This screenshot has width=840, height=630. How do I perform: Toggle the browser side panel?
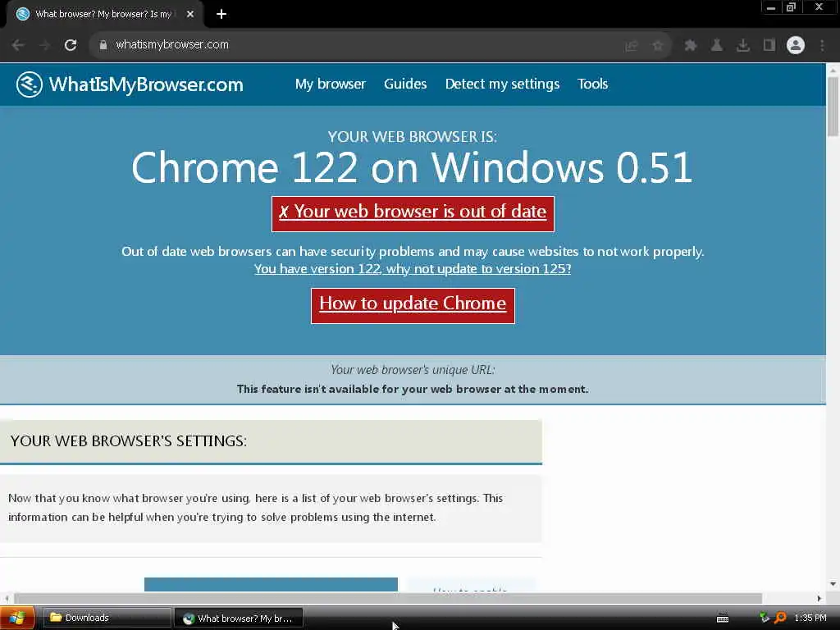pos(769,46)
